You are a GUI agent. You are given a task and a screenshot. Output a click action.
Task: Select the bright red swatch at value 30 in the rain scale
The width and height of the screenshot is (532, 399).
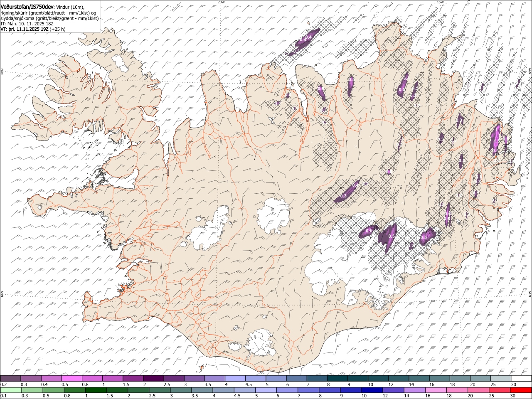520,390
